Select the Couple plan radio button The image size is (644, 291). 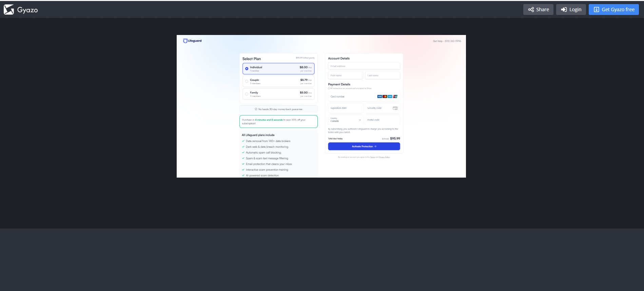(x=247, y=81)
